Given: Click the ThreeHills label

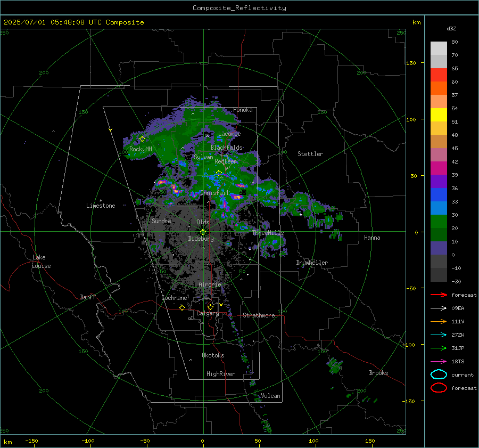Looking at the screenshot, I should click(x=268, y=233).
